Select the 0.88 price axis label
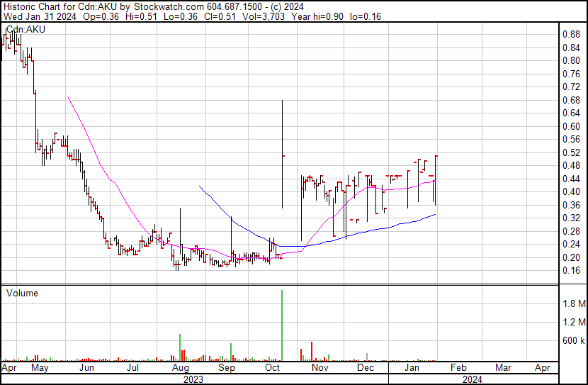The height and width of the screenshot is (385, 588). [570, 34]
